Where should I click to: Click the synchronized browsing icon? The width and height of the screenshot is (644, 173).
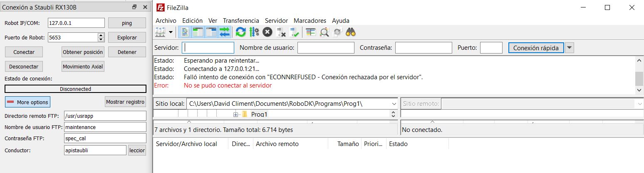click(x=337, y=32)
